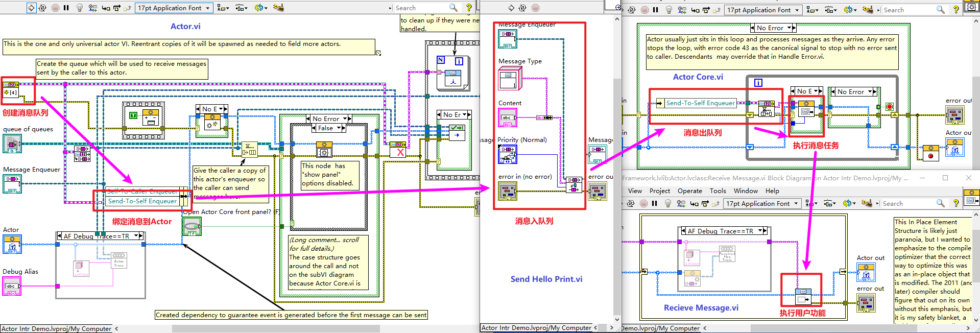Click Priority (Normal) terminal icon
Screen dimensions: 980x333
(508, 155)
